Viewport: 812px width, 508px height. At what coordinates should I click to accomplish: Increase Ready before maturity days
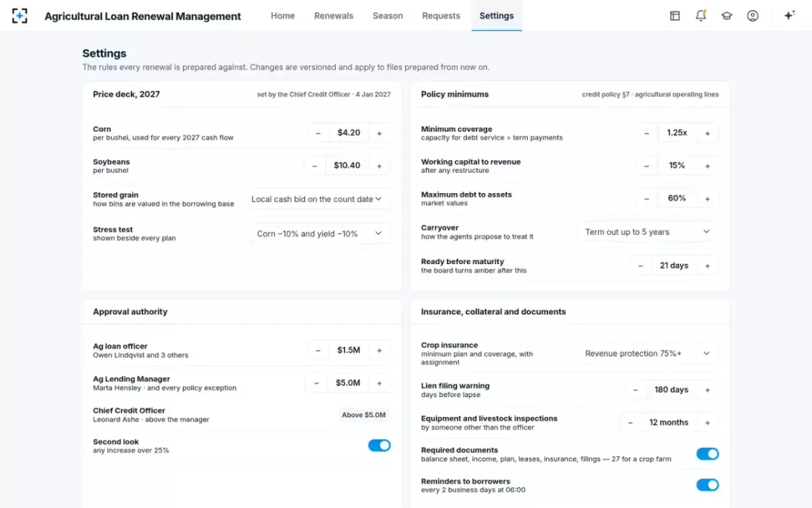pyautogui.click(x=708, y=266)
